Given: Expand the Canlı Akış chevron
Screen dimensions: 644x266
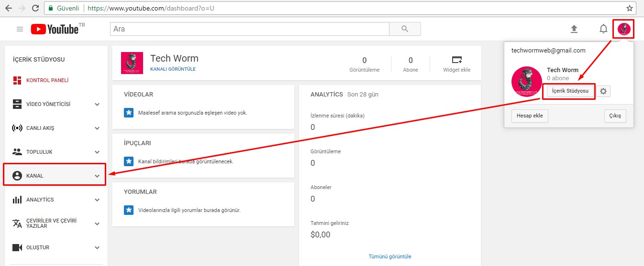Looking at the screenshot, I should (97, 128).
